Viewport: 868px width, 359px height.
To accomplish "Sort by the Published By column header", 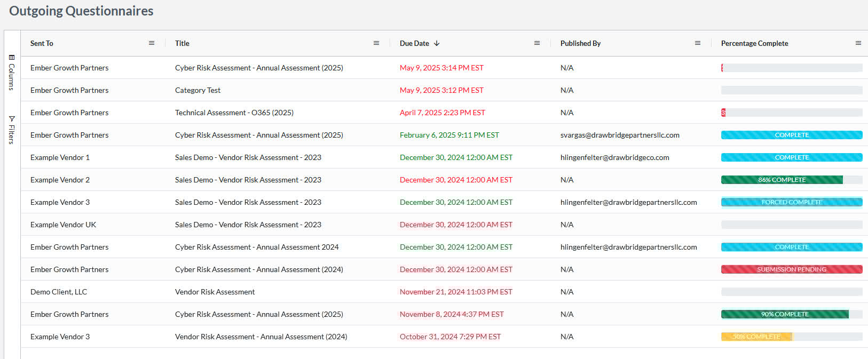I will [580, 43].
